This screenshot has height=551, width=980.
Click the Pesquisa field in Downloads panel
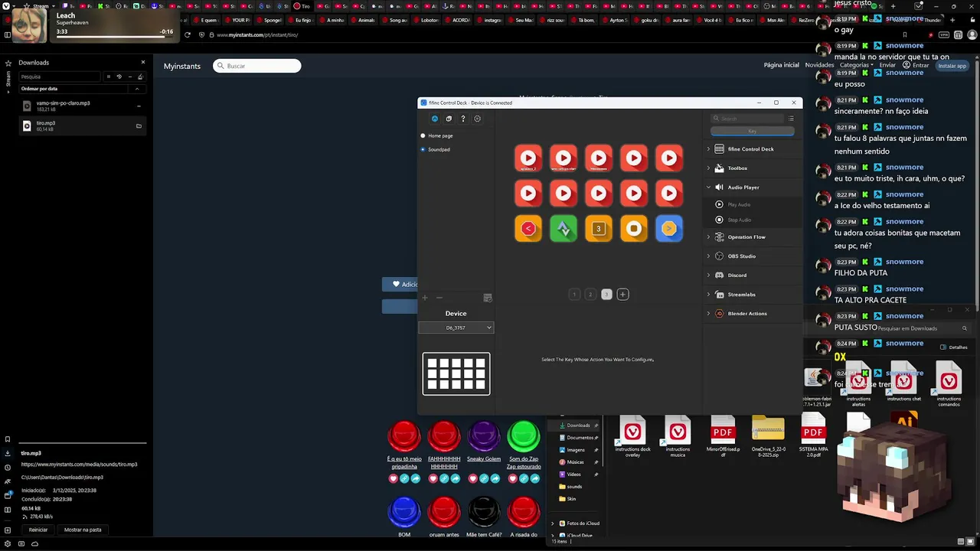60,77
